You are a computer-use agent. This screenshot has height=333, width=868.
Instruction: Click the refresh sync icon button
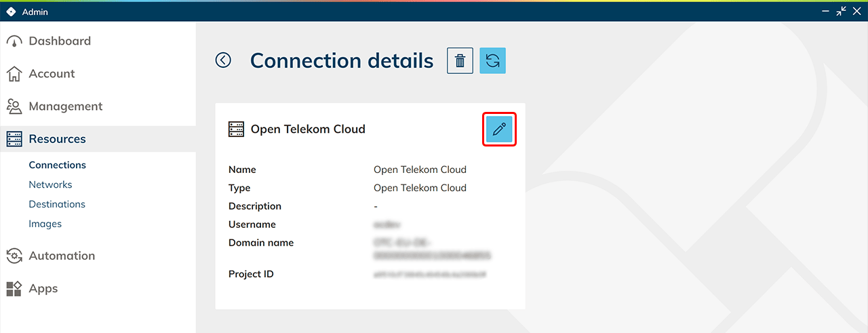click(x=492, y=60)
